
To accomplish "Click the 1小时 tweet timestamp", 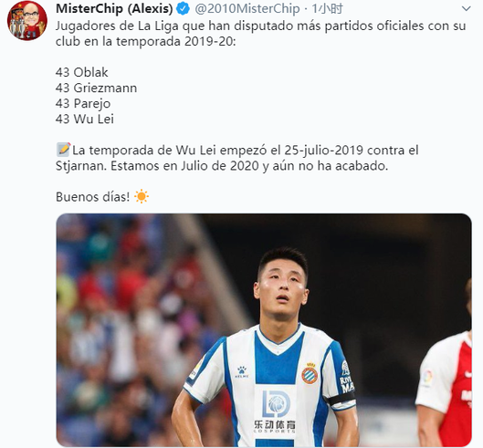I will tap(327, 8).
